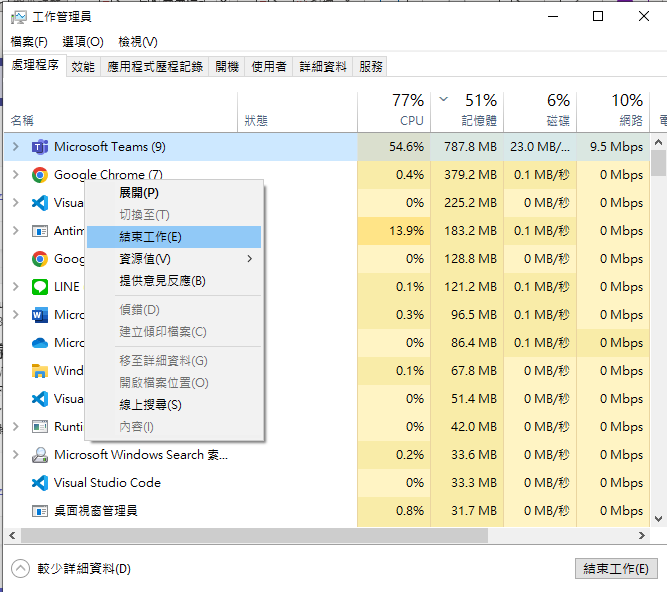Viewport: 667px width, 592px height.
Task: Expand the Antimalware process group
Action: (x=16, y=231)
